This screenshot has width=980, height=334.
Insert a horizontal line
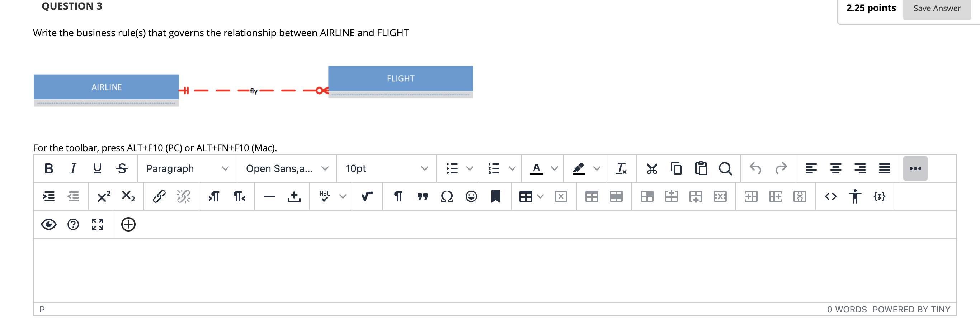(269, 196)
